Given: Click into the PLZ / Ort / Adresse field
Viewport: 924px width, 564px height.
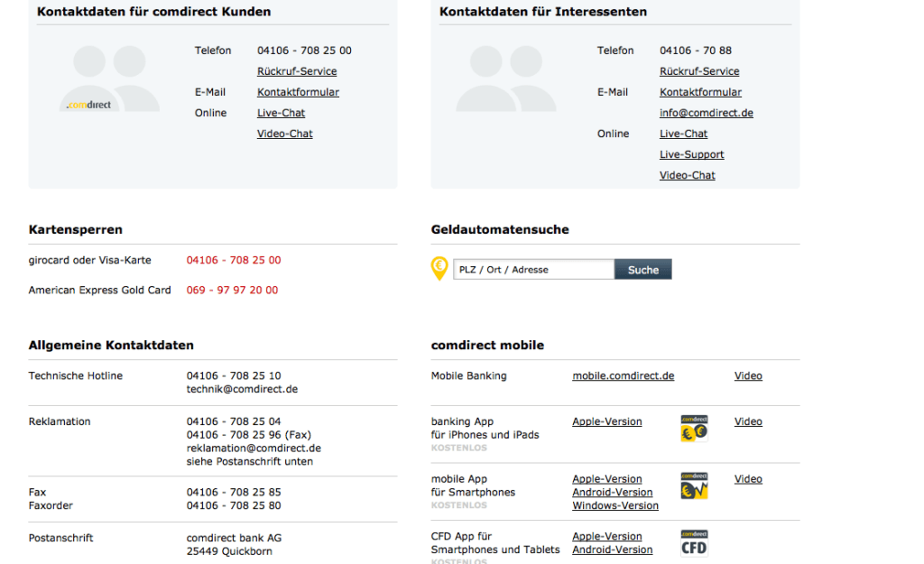Looking at the screenshot, I should coord(533,269).
